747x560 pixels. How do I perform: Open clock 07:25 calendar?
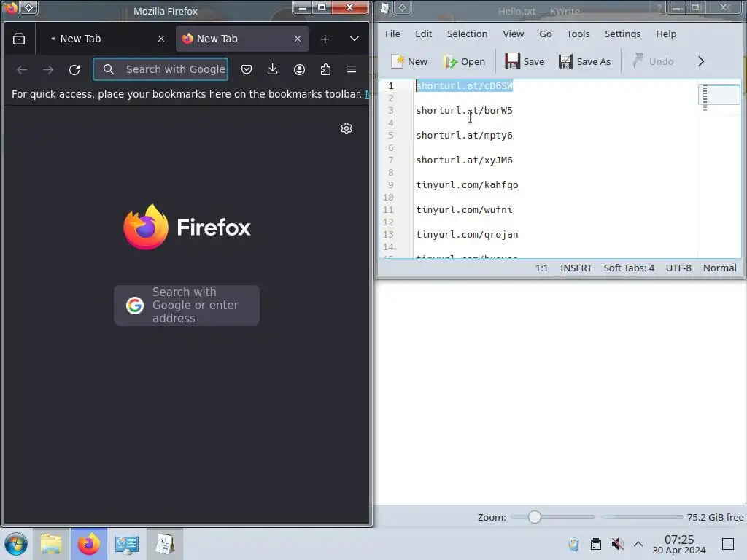click(x=679, y=544)
